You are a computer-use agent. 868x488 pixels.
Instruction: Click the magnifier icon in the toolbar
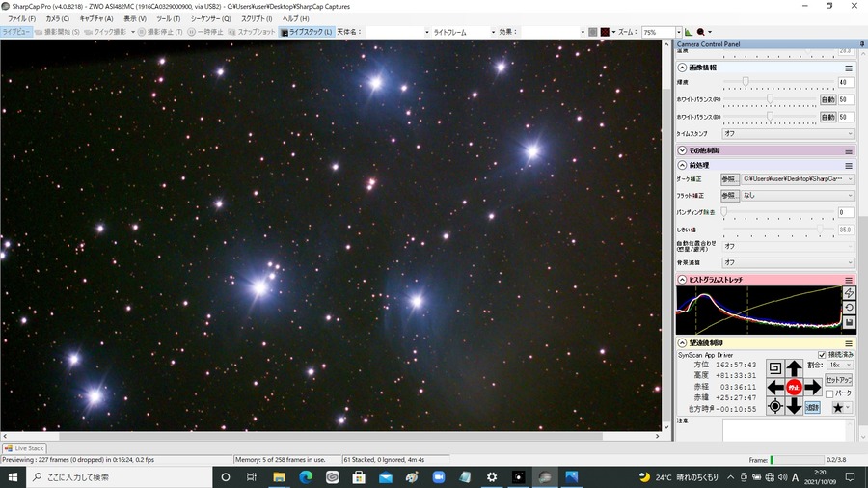(701, 32)
